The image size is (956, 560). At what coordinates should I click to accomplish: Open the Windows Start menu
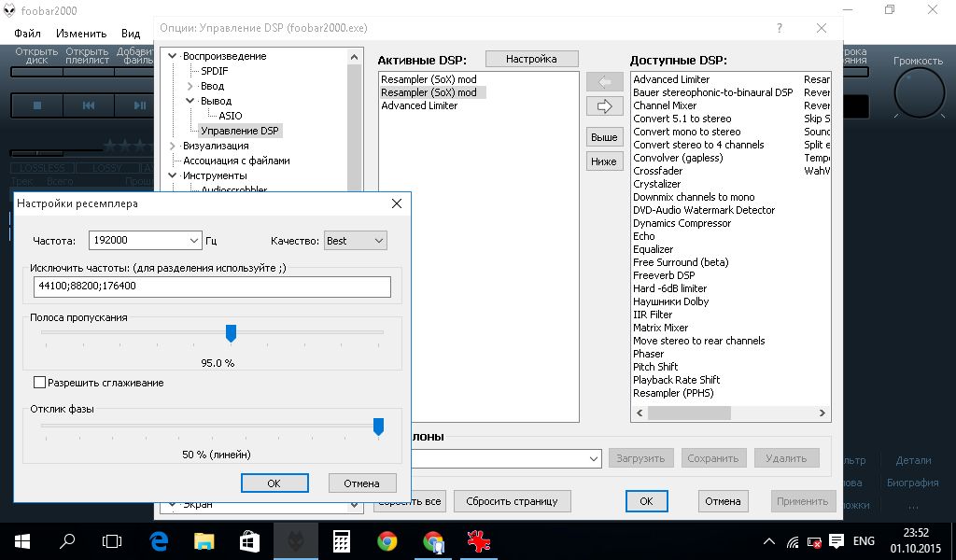pyautogui.click(x=22, y=541)
